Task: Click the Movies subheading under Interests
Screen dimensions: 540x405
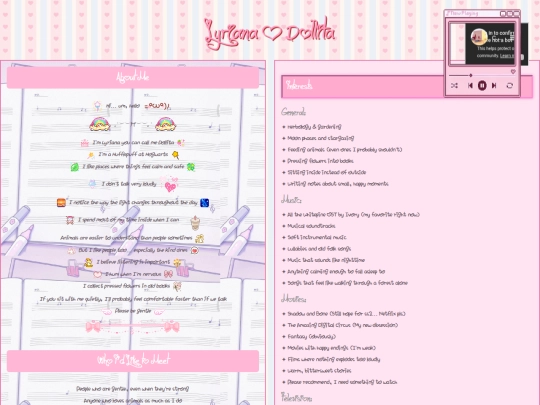Action: tap(293, 299)
